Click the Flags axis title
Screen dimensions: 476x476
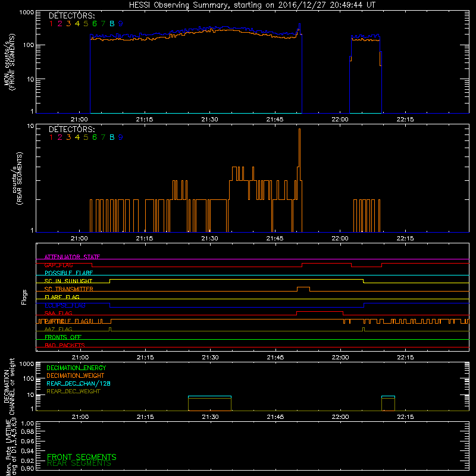[24, 297]
